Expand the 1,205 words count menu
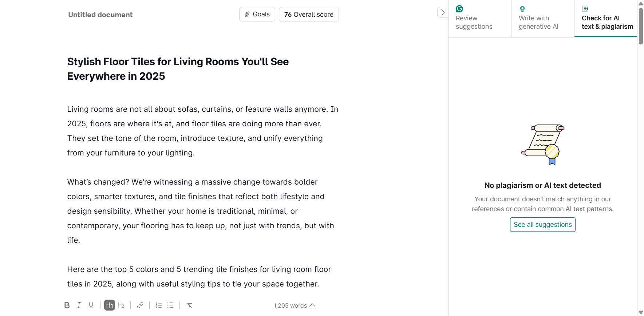Screen dimensions: 644x316 [295, 305]
